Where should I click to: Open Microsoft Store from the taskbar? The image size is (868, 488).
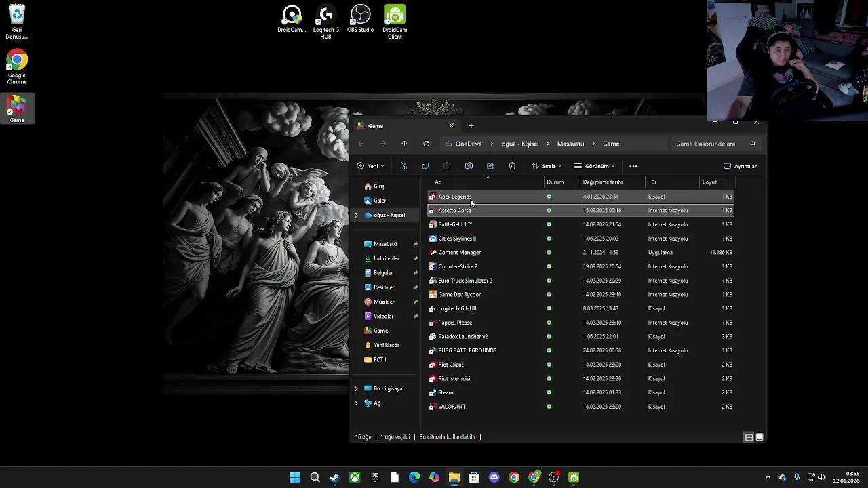474,477
